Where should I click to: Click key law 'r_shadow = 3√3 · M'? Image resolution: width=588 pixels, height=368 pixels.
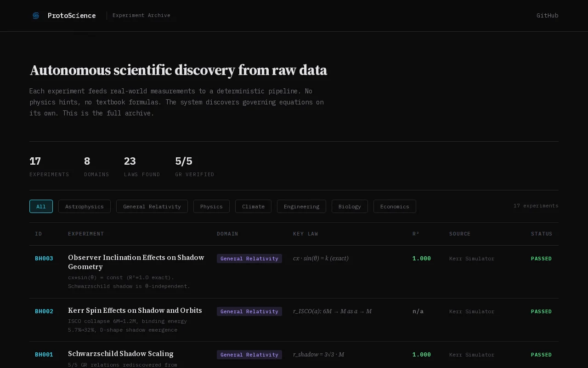(318, 355)
